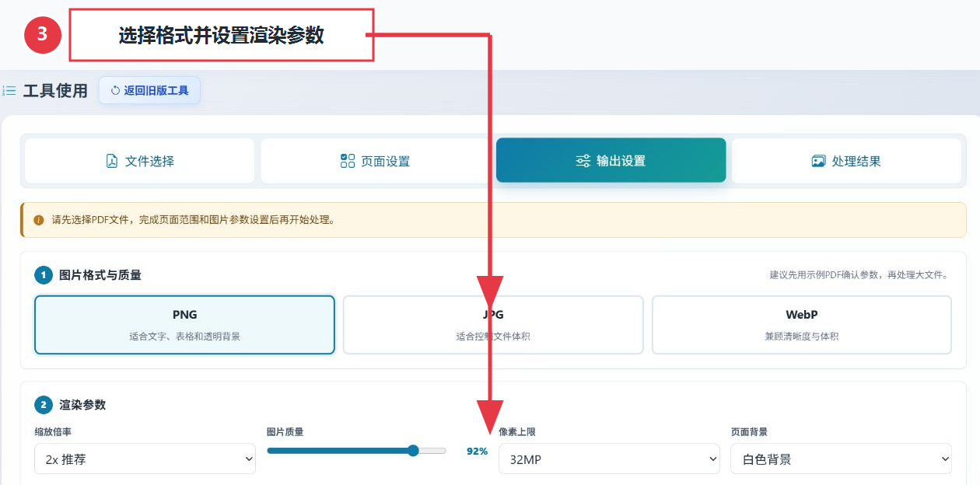Click the 返回旧版工具 button
The width and height of the screenshot is (980, 485).
tap(149, 90)
